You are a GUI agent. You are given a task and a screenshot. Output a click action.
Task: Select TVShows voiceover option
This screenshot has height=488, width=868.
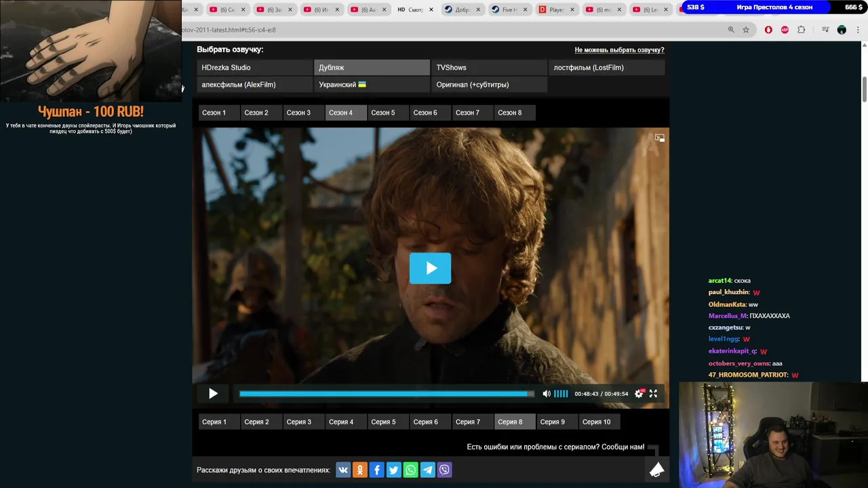[489, 67]
